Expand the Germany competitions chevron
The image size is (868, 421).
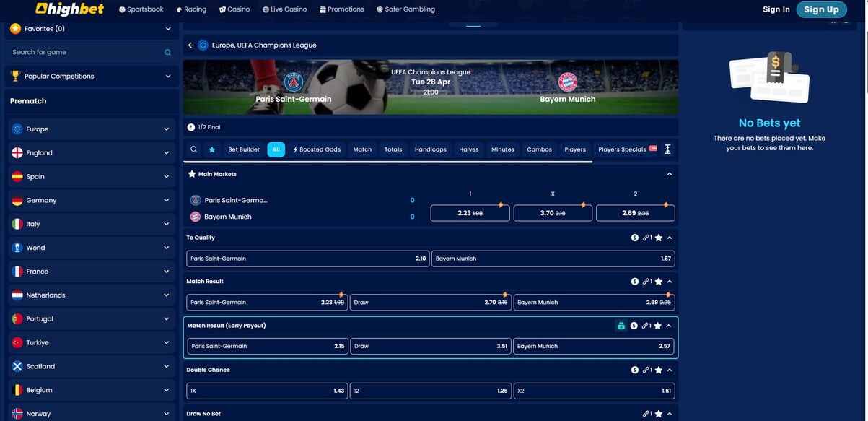tap(167, 200)
